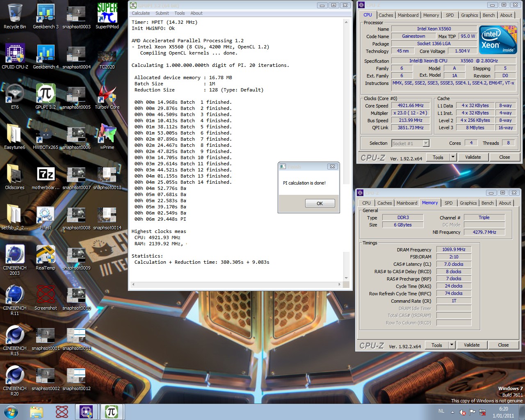This screenshot has height=420, width=525.
Task: Click Tools button in top CPU-Z window
Action: point(438,157)
